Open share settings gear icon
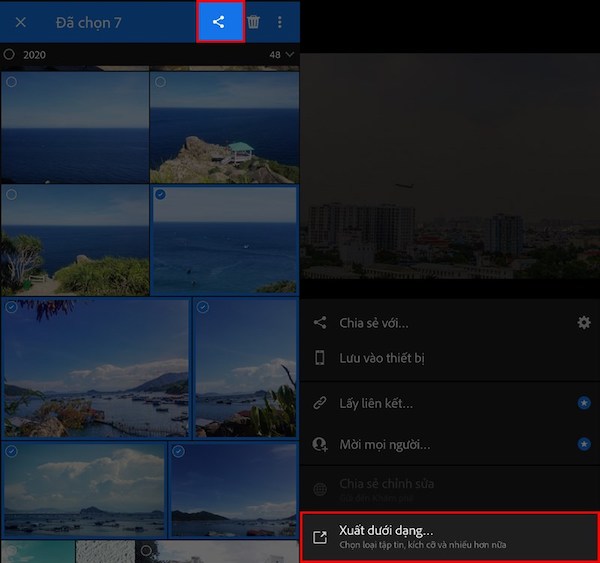The width and height of the screenshot is (600, 563). coord(583,323)
